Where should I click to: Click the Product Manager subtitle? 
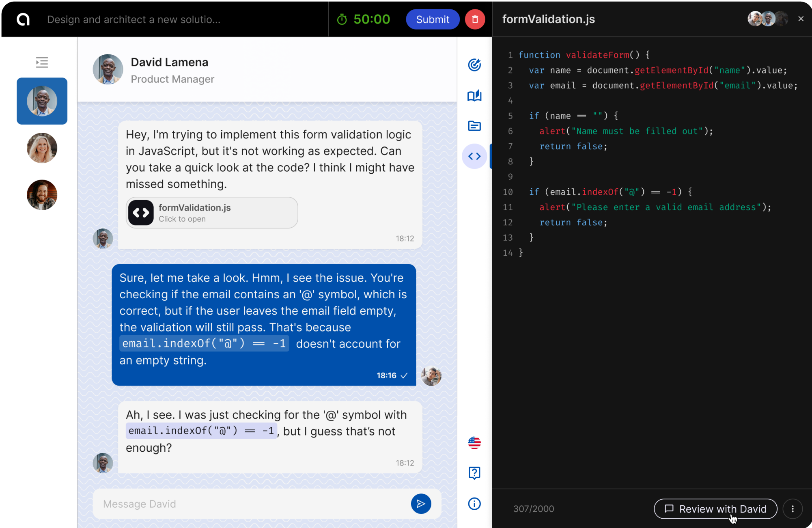172,79
